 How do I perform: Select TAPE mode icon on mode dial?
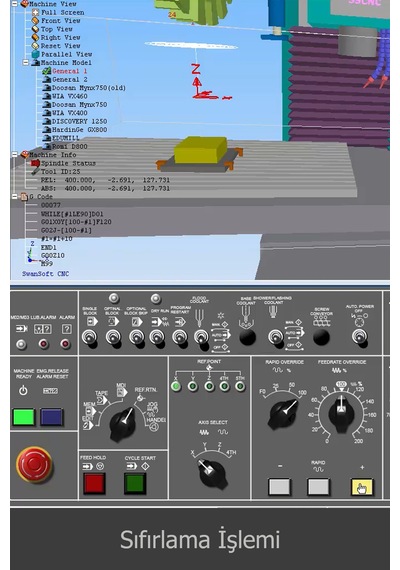(103, 400)
